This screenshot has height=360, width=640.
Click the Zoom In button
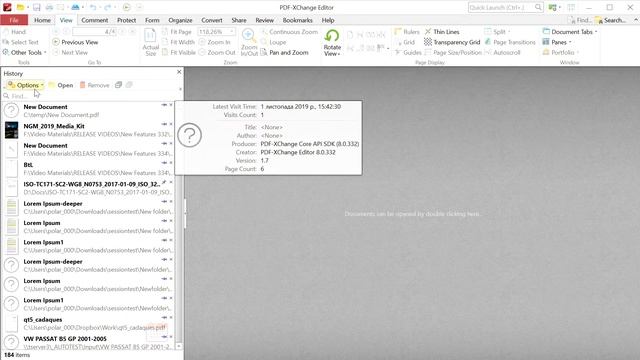pyautogui.click(x=215, y=42)
